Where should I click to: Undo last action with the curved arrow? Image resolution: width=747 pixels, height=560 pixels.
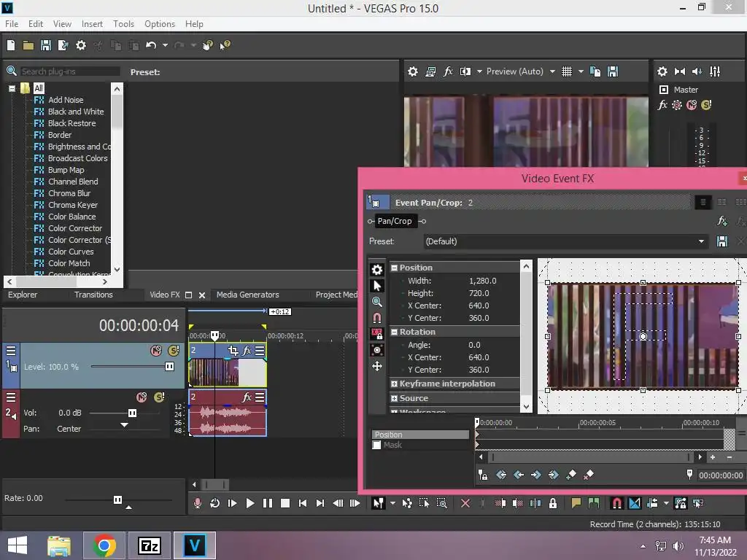pyautogui.click(x=151, y=45)
